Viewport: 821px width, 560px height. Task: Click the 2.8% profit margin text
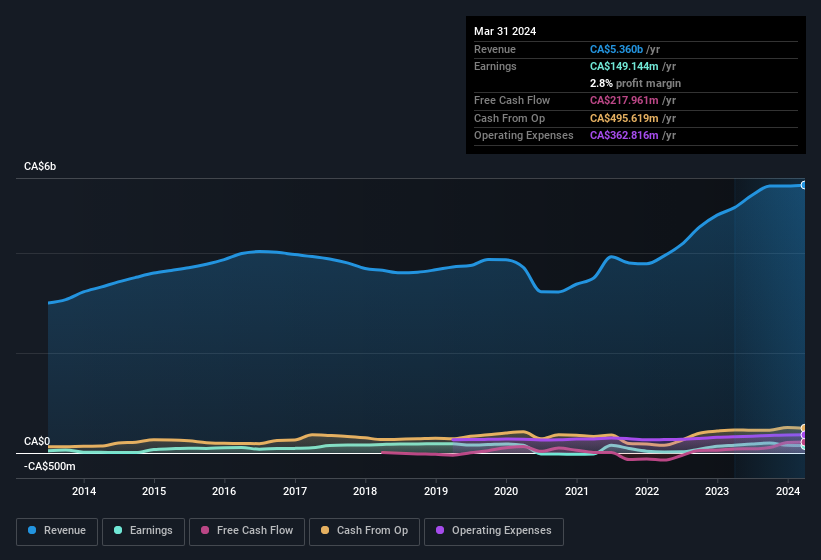pyautogui.click(x=635, y=83)
